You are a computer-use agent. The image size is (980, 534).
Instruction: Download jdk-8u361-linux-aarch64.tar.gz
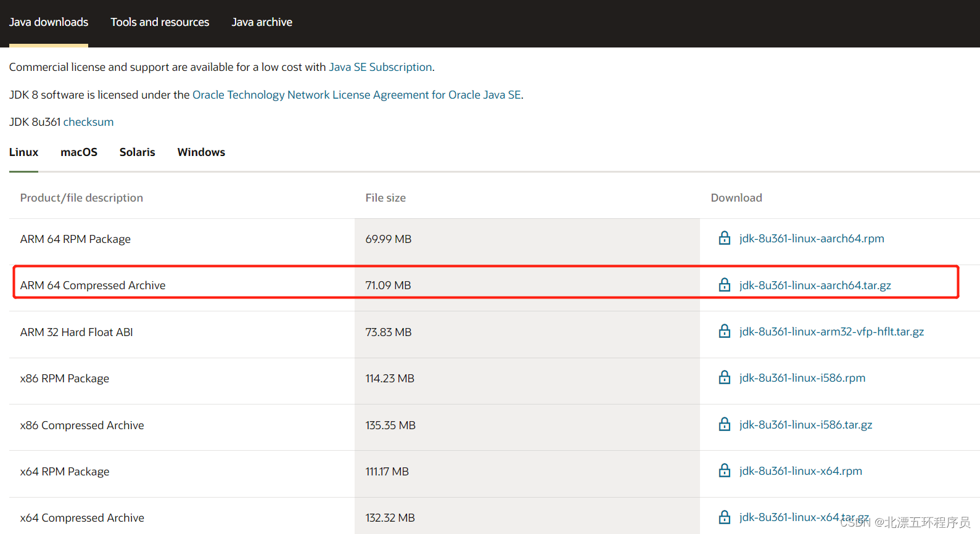815,285
